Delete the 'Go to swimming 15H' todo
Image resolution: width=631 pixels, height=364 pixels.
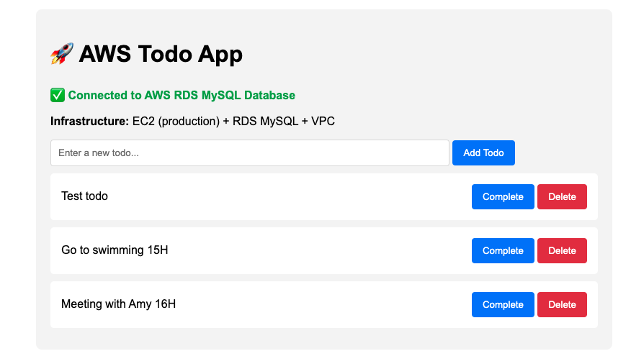click(562, 251)
